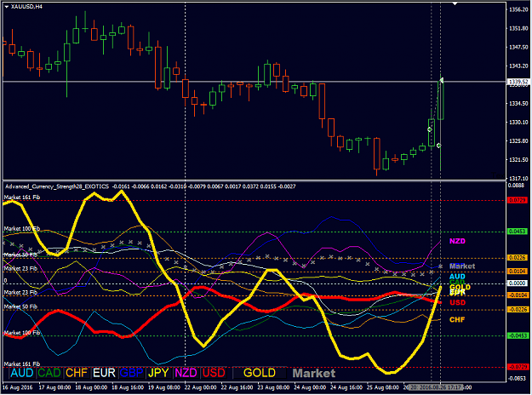Image resolution: width=532 pixels, height=395 pixels.
Task: Click the AUD currency button
Action: pyautogui.click(x=22, y=373)
